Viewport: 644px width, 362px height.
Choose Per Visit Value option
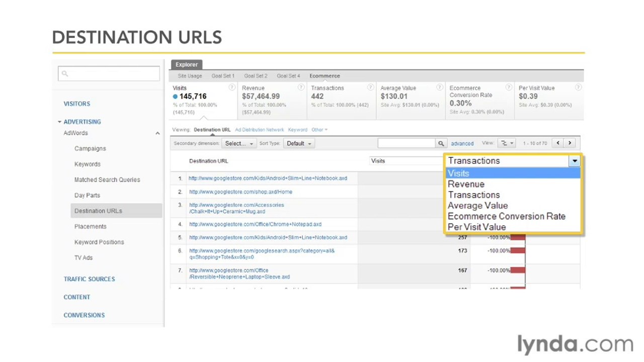[513, 227]
